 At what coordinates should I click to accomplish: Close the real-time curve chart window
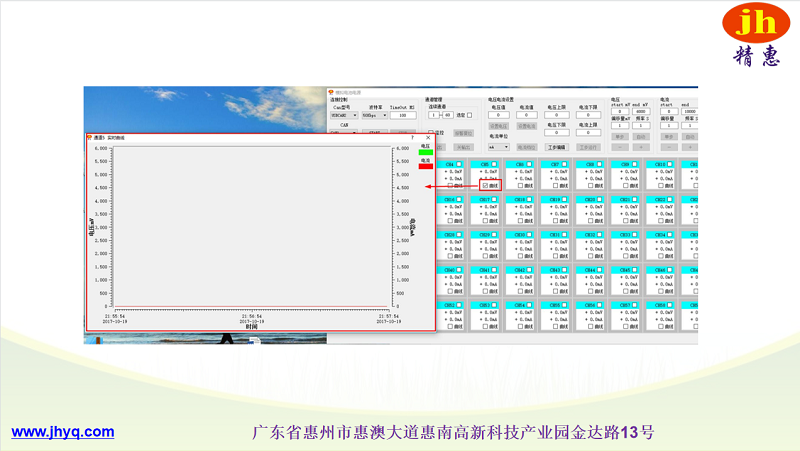coord(428,137)
